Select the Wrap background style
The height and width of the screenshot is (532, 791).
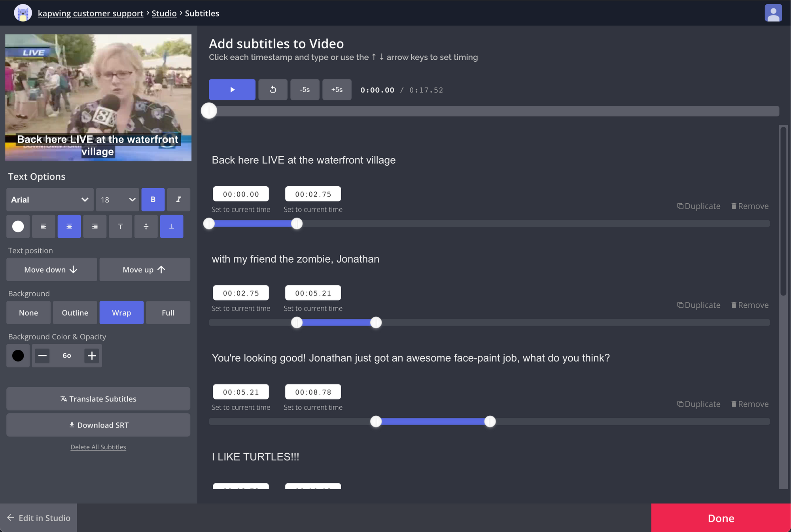point(121,312)
